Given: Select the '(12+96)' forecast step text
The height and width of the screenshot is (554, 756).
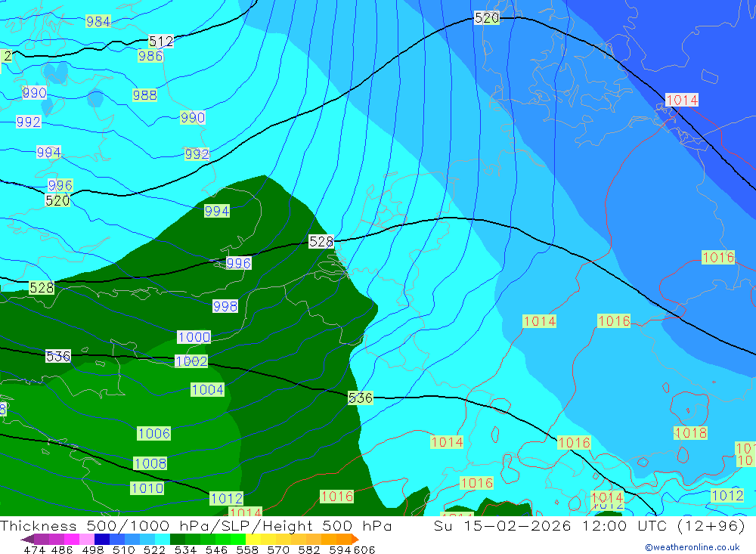Looking at the screenshot, I should 711,525.
